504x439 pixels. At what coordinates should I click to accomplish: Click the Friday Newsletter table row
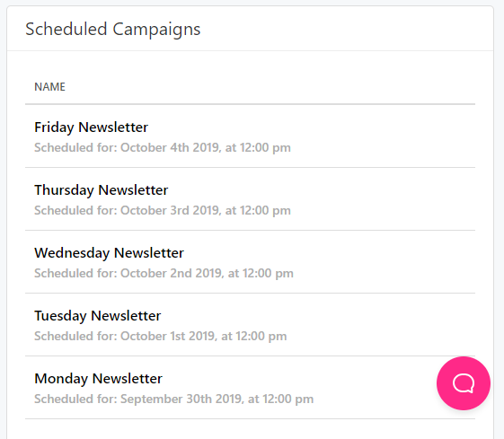click(250, 136)
